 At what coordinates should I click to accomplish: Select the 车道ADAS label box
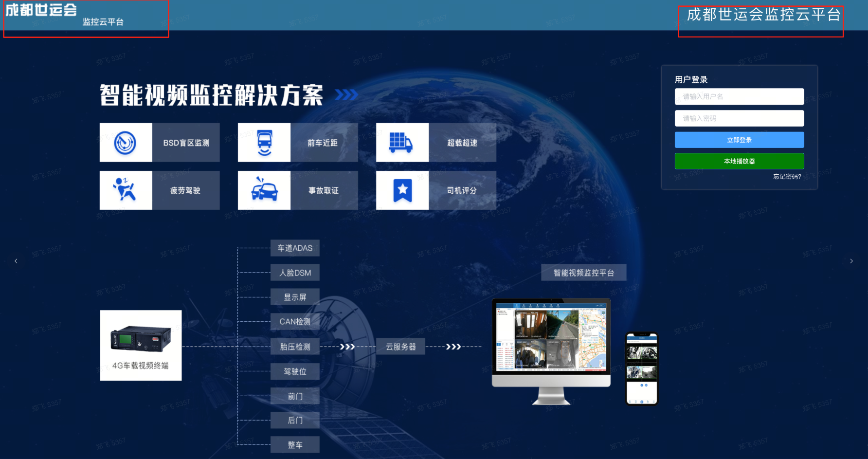tap(295, 248)
